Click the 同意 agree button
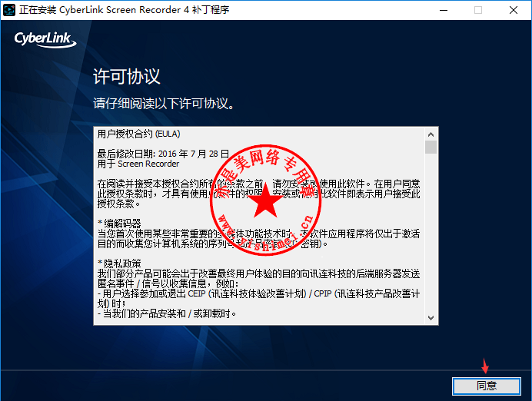Screen dimensions: 532x401 tap(486, 386)
